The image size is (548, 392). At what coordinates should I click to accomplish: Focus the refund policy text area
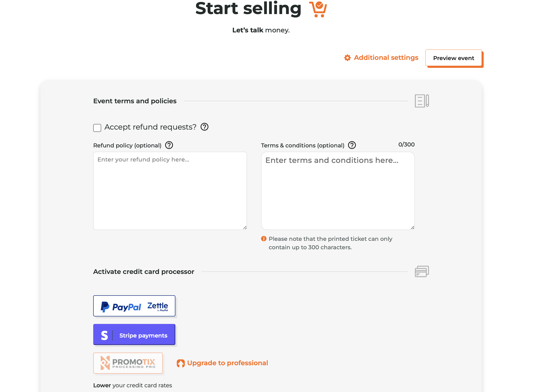click(170, 191)
